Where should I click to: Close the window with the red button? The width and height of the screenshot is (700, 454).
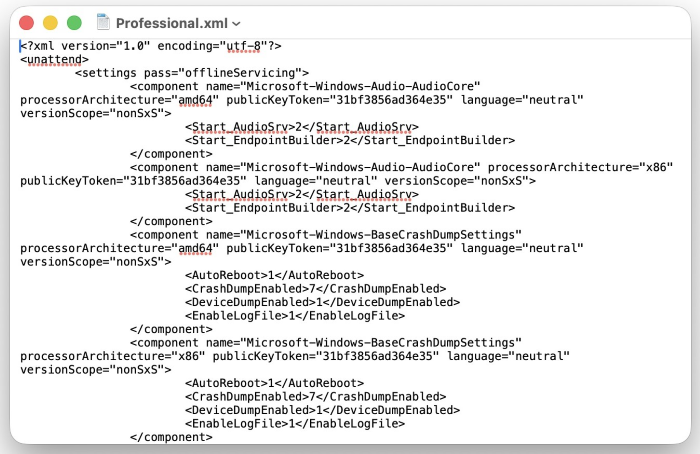(x=27, y=23)
